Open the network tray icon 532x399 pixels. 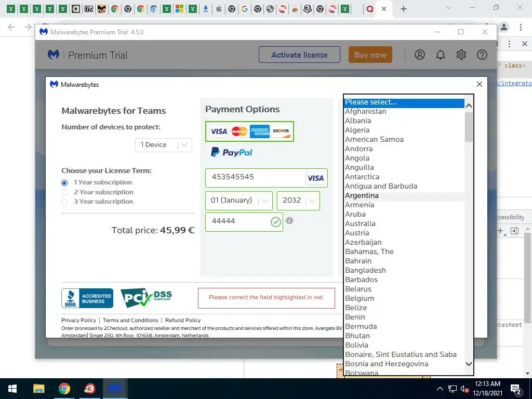(x=453, y=389)
